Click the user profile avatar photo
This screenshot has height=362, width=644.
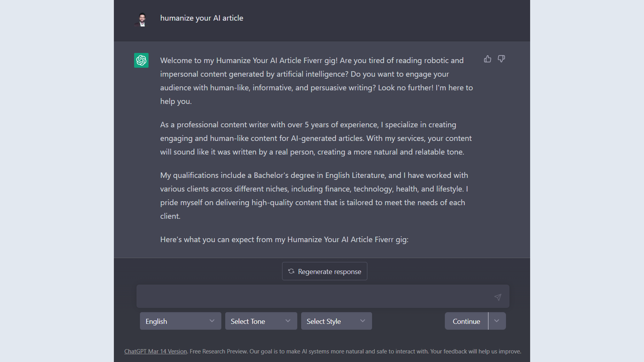(142, 19)
